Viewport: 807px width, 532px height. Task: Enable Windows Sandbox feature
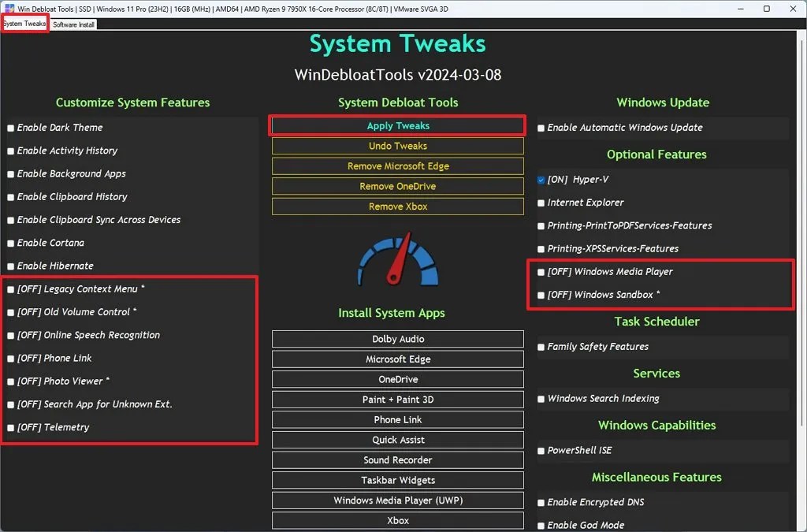[x=540, y=294]
